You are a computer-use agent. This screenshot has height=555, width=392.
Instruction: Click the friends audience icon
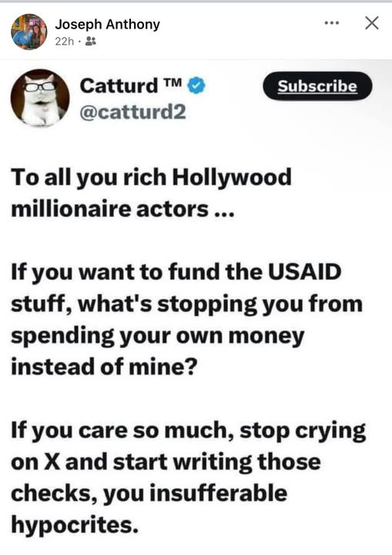click(x=91, y=42)
